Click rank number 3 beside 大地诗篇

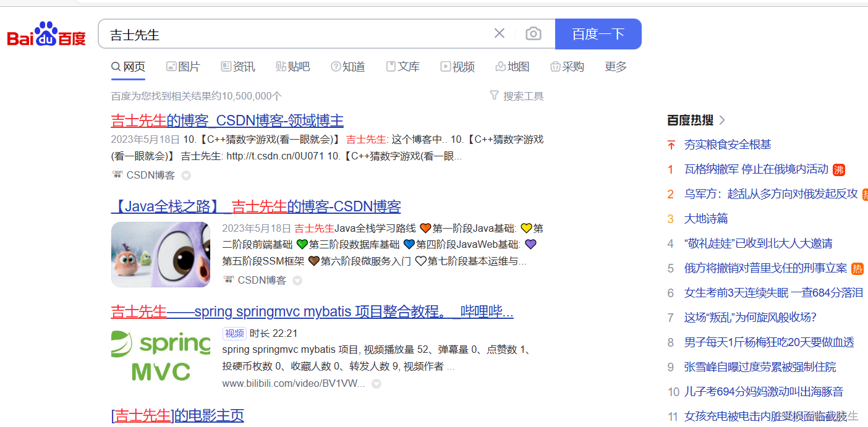pyautogui.click(x=670, y=219)
